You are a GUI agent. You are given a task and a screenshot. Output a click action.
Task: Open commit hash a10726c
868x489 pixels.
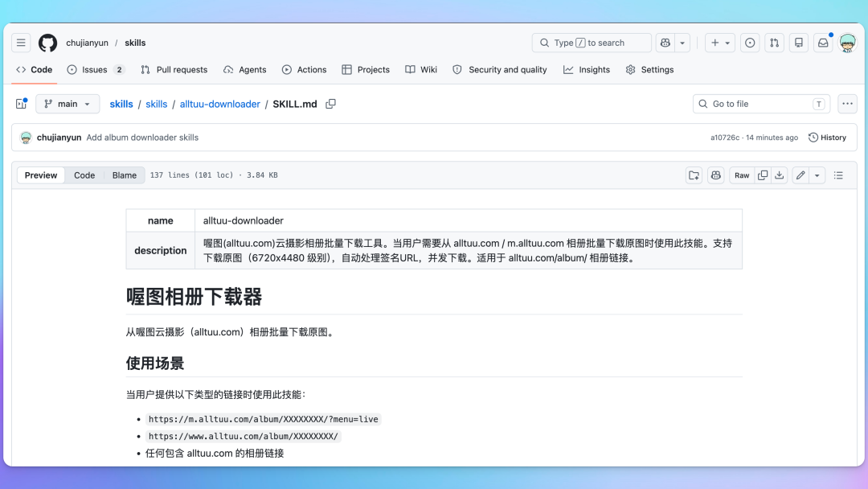[725, 138]
